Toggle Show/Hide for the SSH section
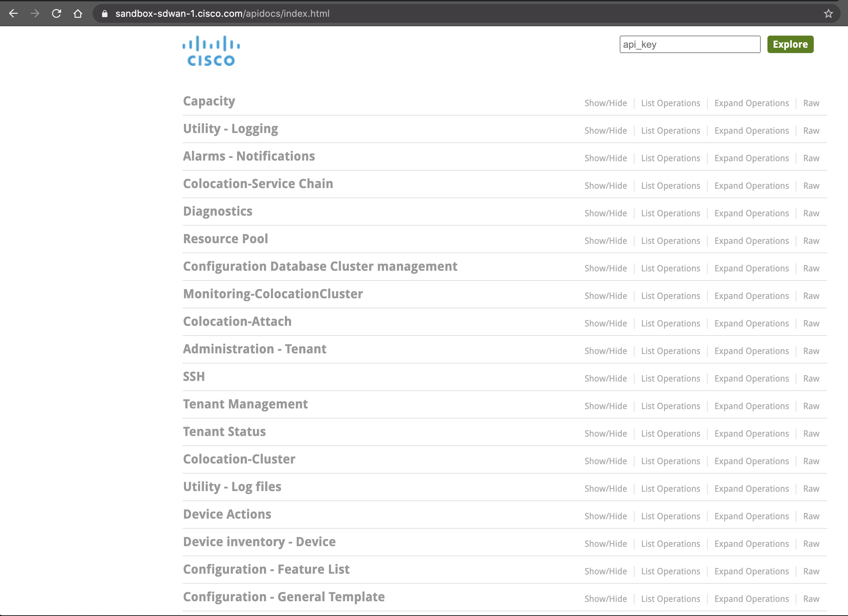Image resolution: width=848 pixels, height=616 pixels. click(x=605, y=379)
